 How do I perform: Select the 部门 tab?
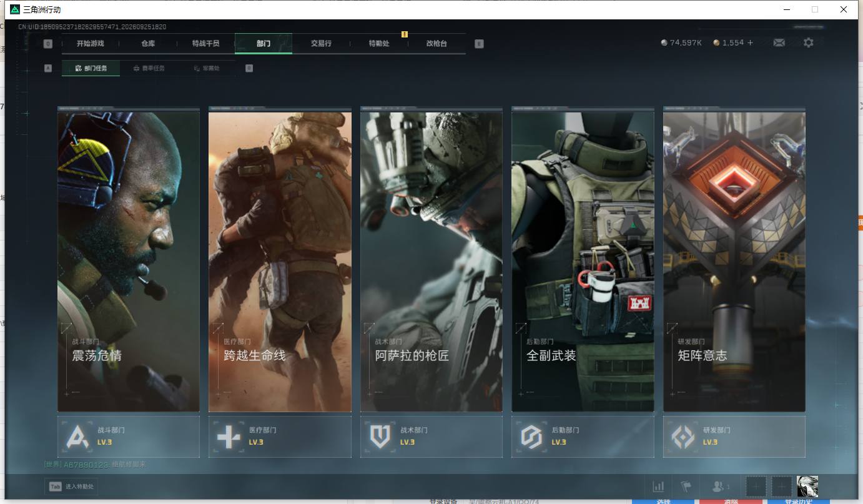[x=264, y=44]
